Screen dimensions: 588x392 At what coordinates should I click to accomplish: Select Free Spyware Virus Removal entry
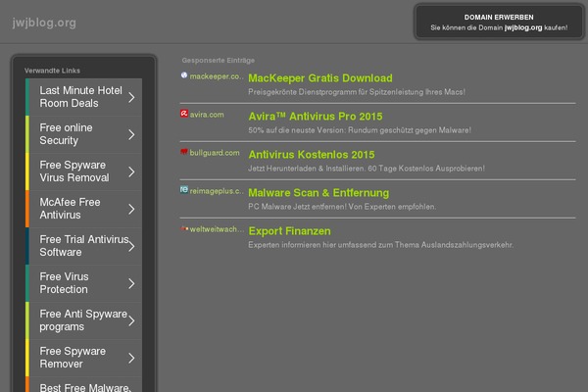pyautogui.click(x=83, y=171)
